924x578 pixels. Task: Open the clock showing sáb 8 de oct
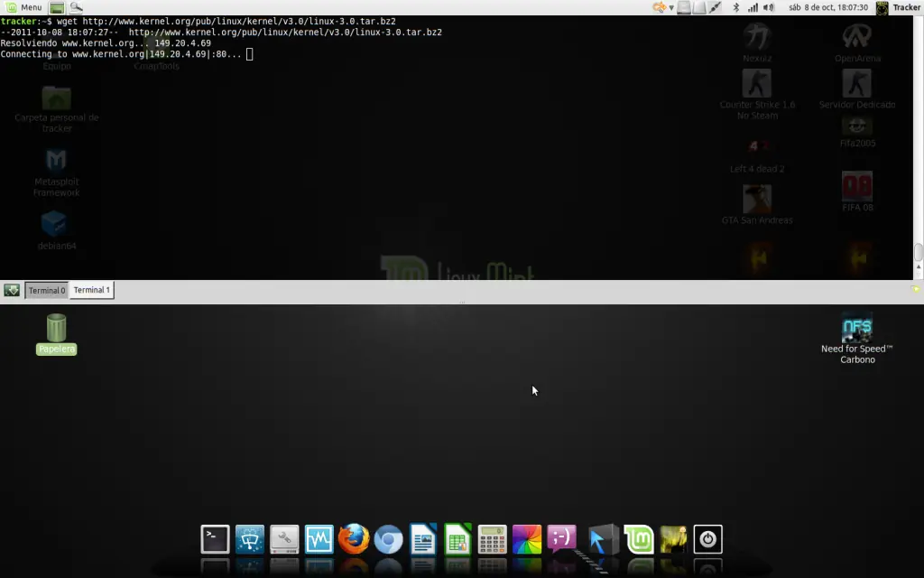828,7
